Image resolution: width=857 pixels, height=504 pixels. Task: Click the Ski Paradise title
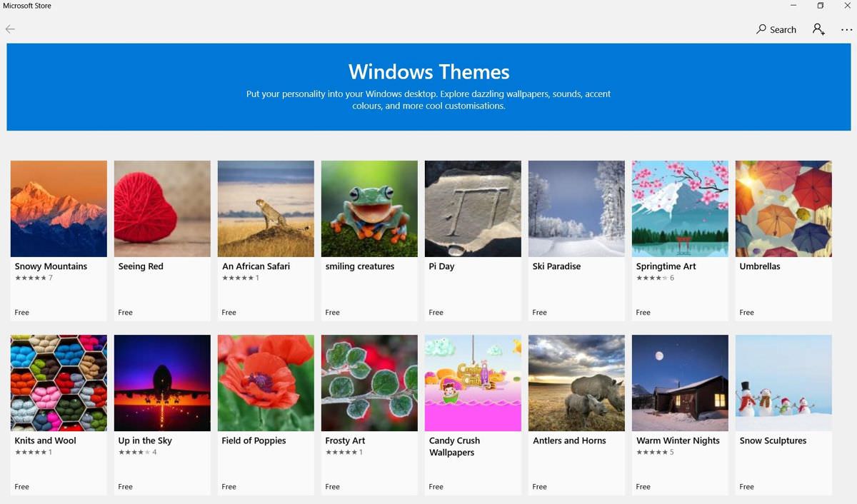[x=556, y=266]
